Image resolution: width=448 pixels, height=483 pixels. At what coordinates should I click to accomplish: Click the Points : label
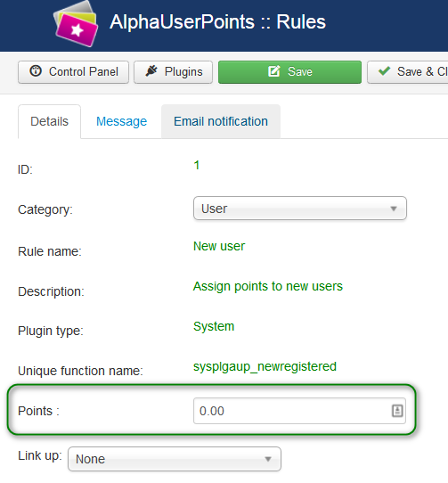click(x=38, y=411)
